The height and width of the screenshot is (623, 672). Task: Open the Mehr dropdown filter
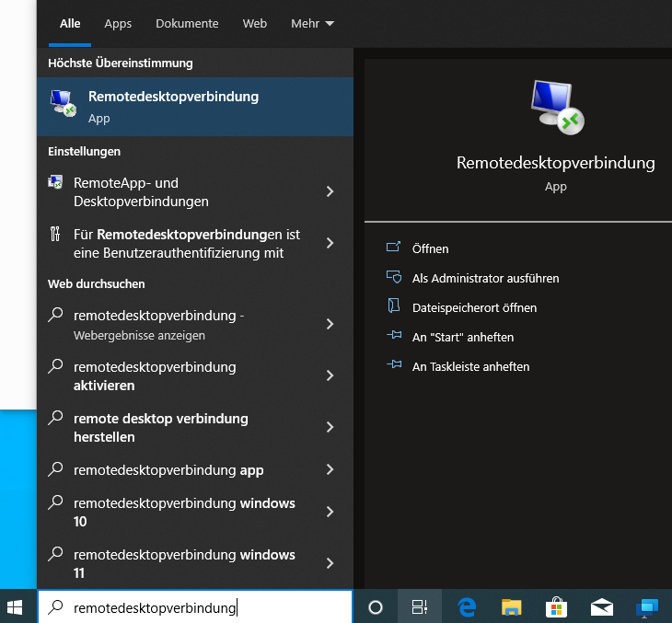tap(312, 23)
